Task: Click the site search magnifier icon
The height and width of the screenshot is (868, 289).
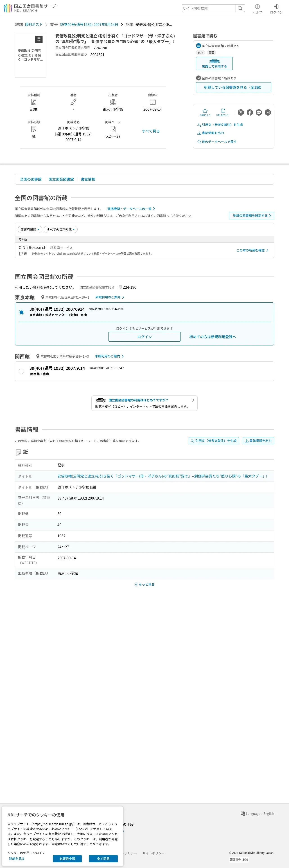Action: point(240,8)
